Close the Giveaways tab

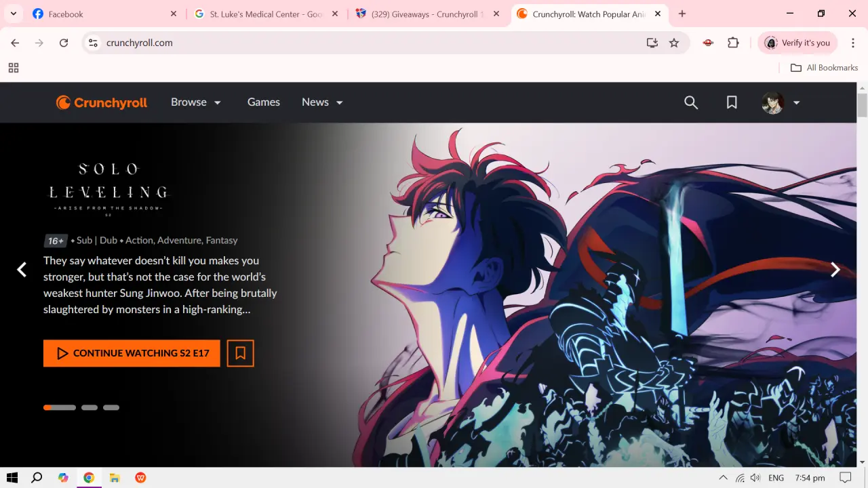496,14
